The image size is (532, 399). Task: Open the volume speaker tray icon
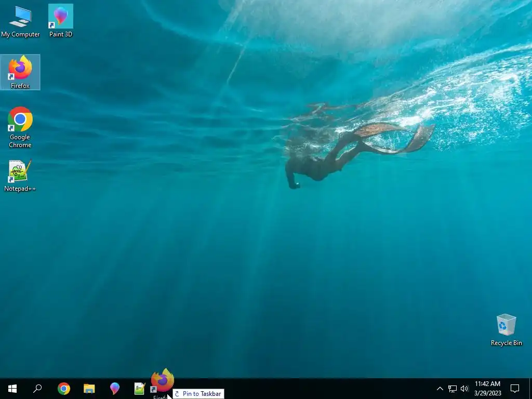click(464, 389)
